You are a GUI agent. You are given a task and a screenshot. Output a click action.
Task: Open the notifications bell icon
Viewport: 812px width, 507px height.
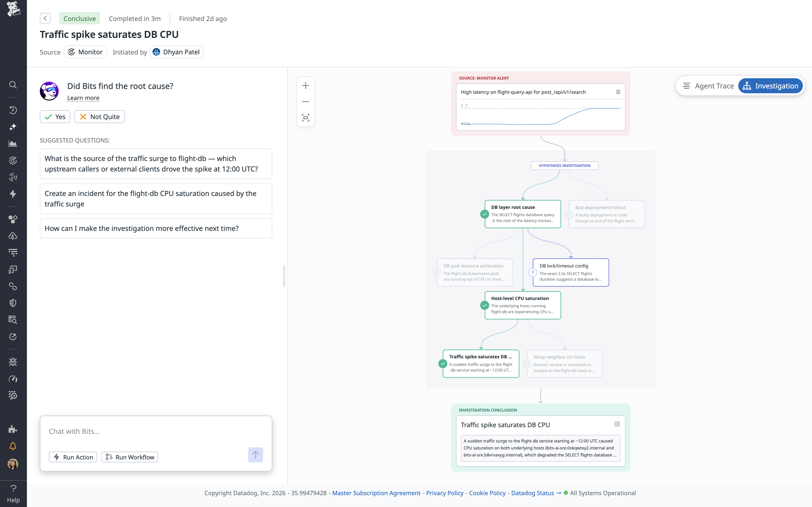(13, 446)
